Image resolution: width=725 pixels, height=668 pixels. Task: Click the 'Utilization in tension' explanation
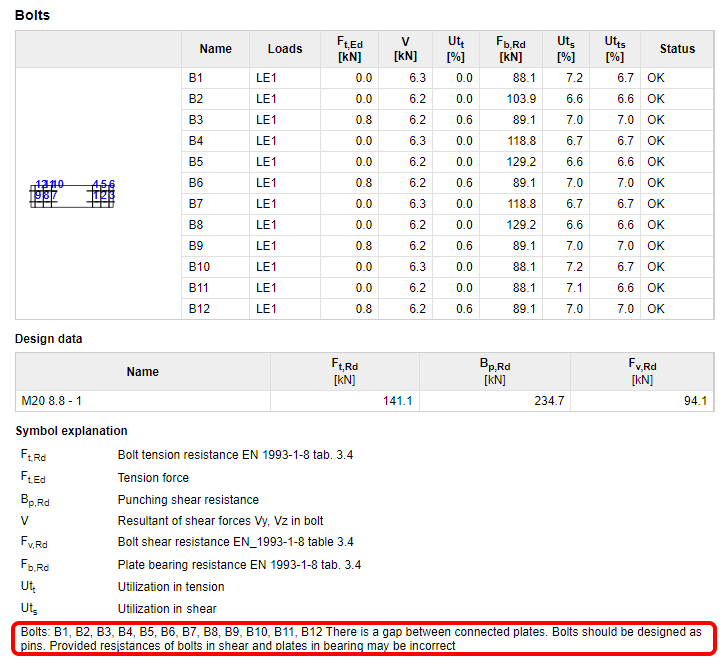(x=171, y=587)
